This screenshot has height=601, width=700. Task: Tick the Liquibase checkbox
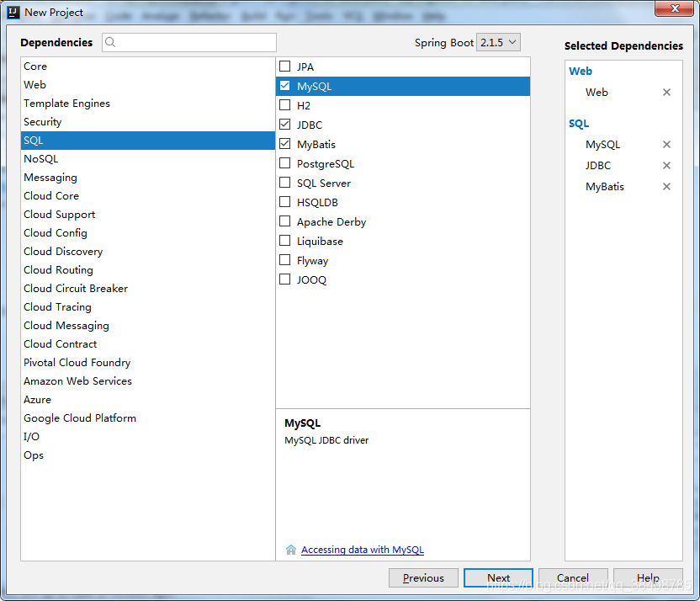click(x=285, y=240)
